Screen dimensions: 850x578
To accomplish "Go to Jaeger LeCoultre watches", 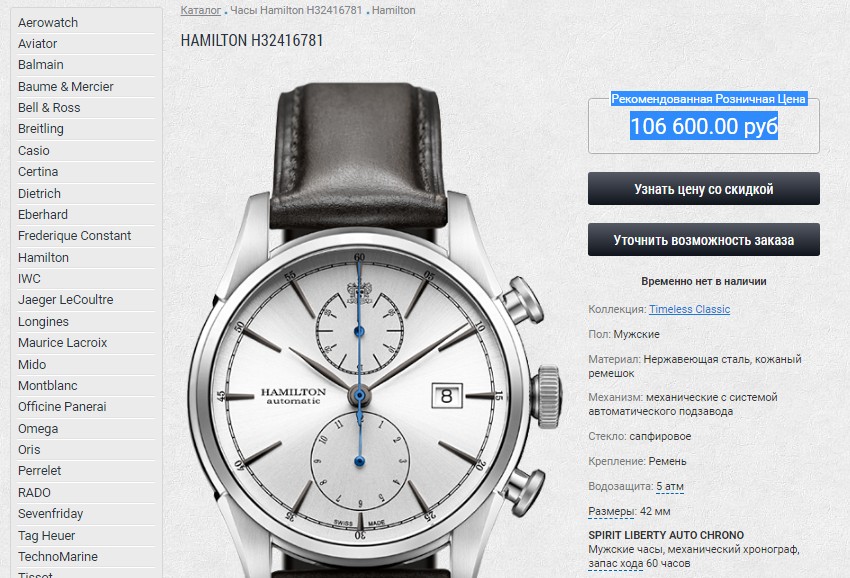I will [66, 300].
